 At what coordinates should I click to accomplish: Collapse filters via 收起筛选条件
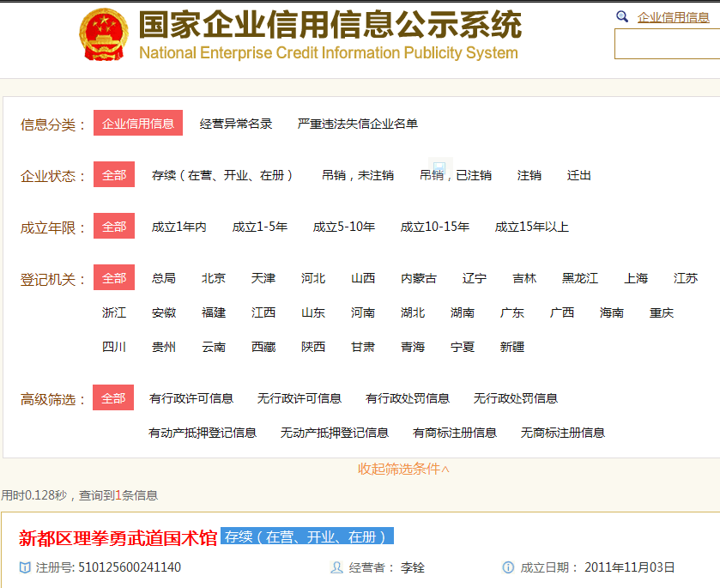[403, 469]
